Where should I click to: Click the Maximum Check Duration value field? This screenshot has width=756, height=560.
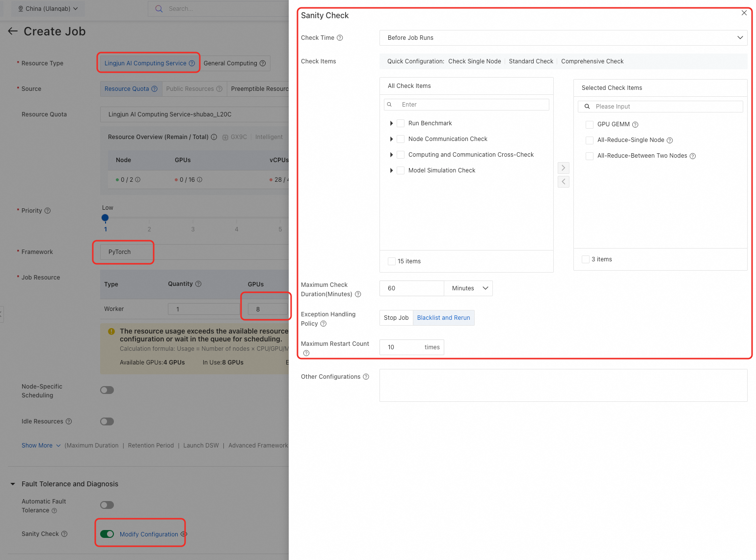pos(412,288)
